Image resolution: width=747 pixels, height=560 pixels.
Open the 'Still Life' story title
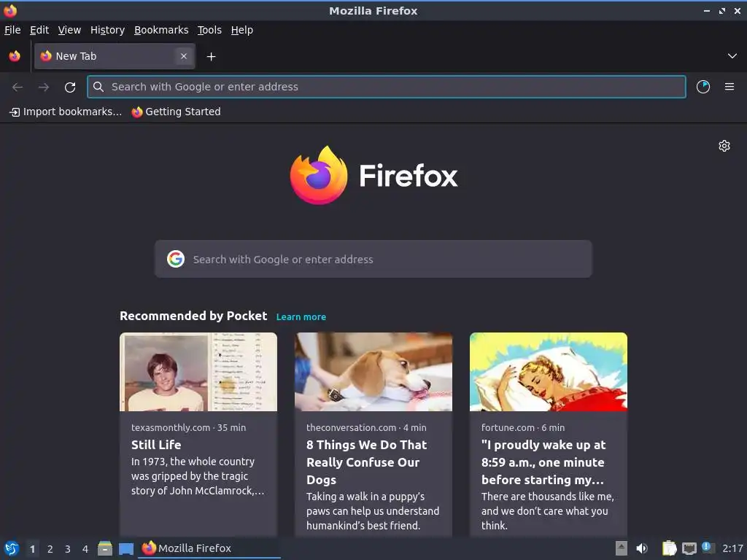[x=156, y=445]
